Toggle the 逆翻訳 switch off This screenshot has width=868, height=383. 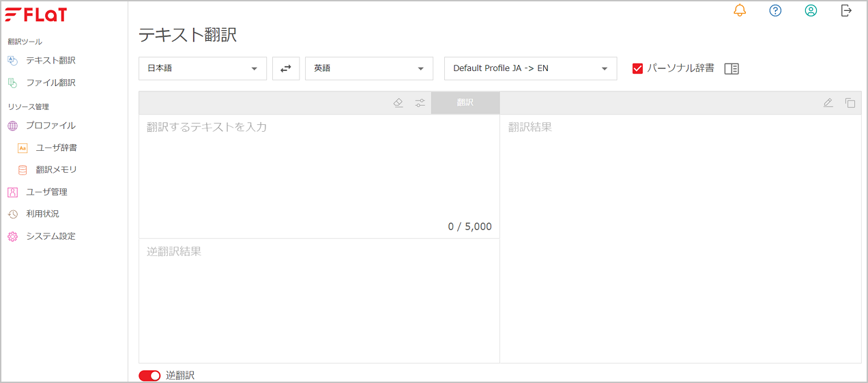click(149, 375)
